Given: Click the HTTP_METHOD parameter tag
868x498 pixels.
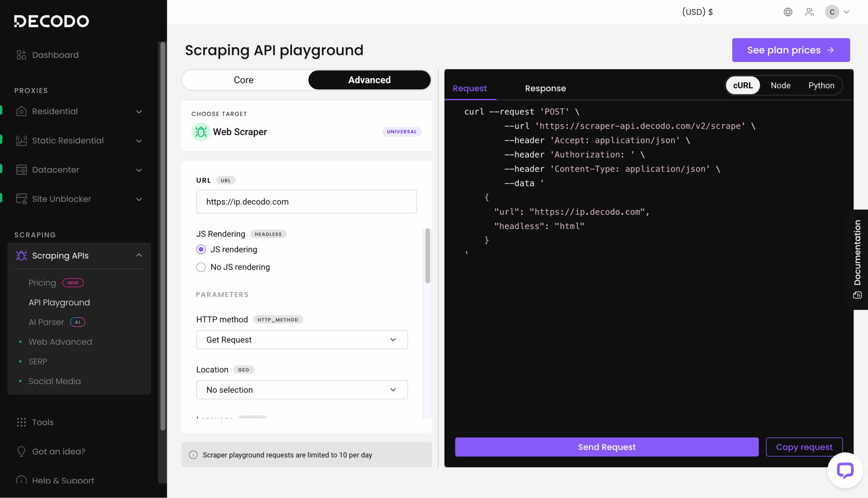Looking at the screenshot, I should tap(278, 320).
